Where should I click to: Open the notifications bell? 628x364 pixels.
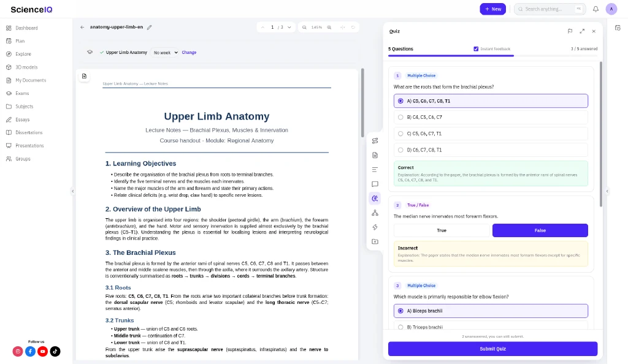tap(595, 9)
